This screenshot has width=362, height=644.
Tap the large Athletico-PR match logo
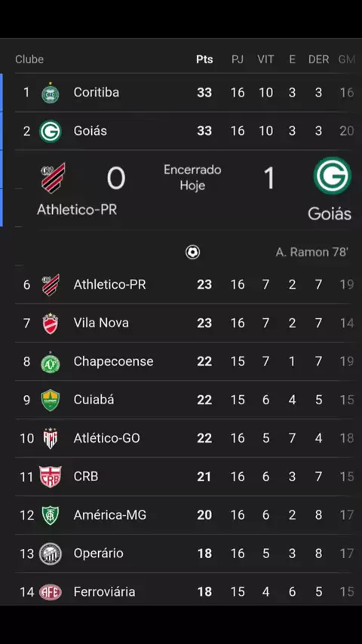[x=54, y=178]
